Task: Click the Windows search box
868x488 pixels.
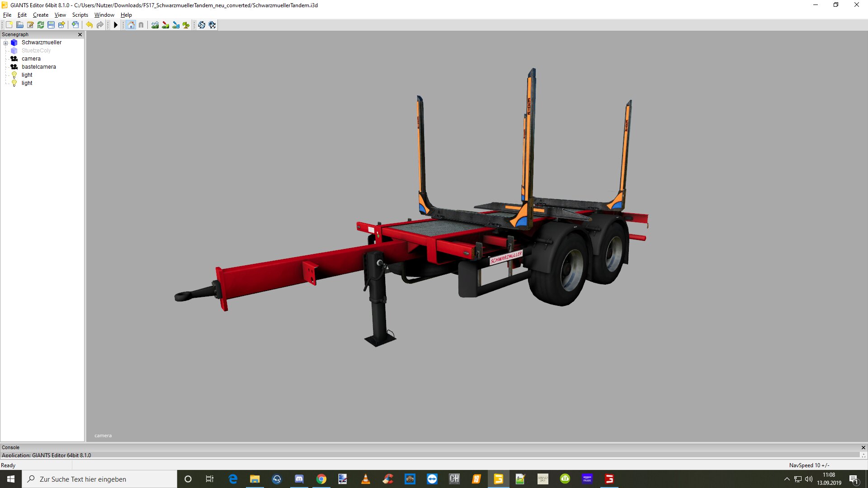Action: point(99,479)
